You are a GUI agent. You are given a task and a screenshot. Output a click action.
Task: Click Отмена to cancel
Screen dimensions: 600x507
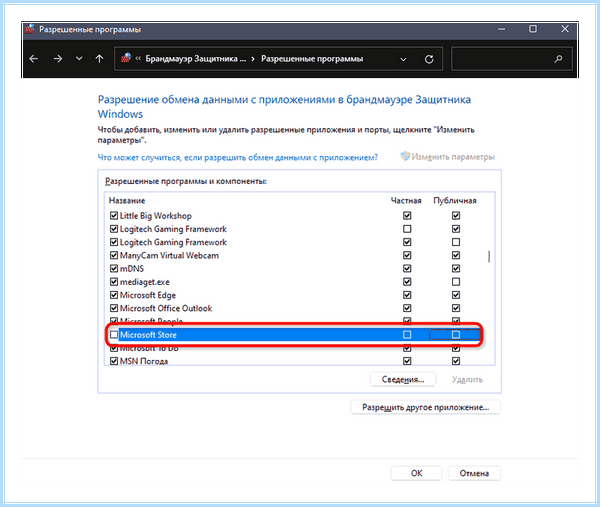[474, 473]
